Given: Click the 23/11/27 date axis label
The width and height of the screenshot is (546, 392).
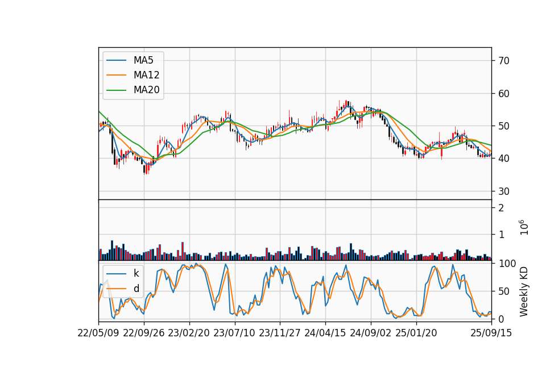Looking at the screenshot, I should click(280, 333).
